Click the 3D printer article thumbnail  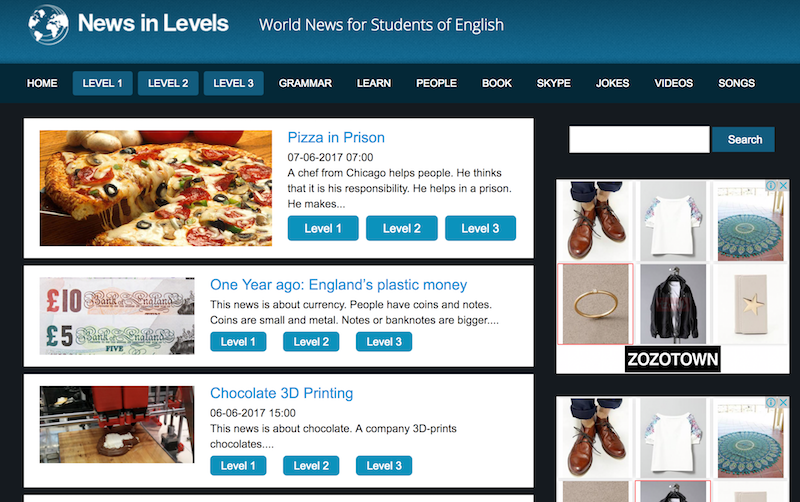click(117, 424)
